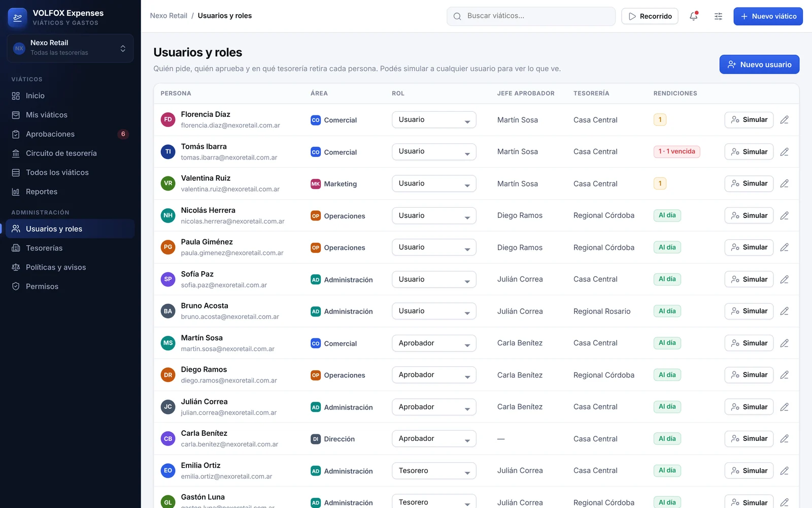Open role dropdown for Tomás Ibarra
Viewport: 812px width, 508px height.
tap(434, 151)
